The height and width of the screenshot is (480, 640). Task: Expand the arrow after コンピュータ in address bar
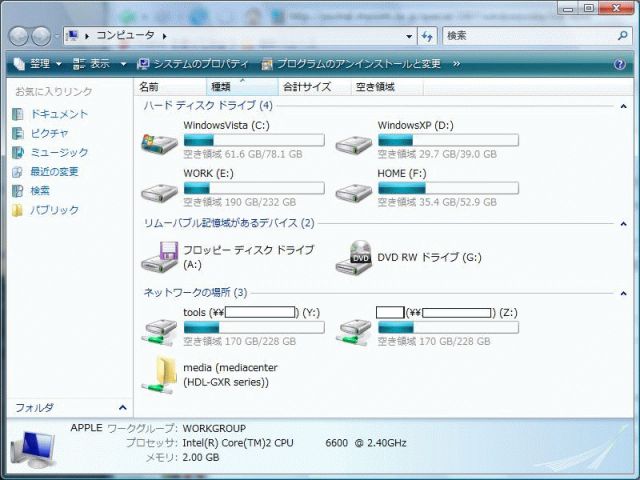pos(164,36)
